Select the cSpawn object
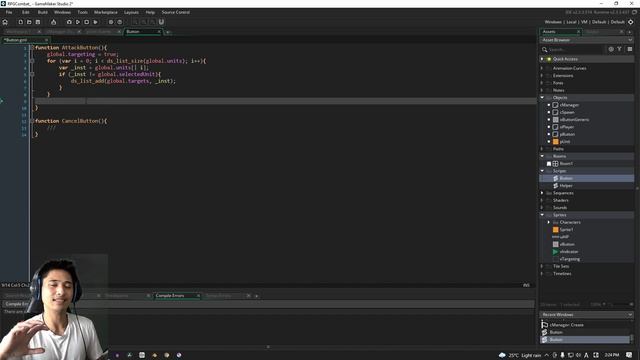This screenshot has height=360, width=640. pyautogui.click(x=567, y=112)
